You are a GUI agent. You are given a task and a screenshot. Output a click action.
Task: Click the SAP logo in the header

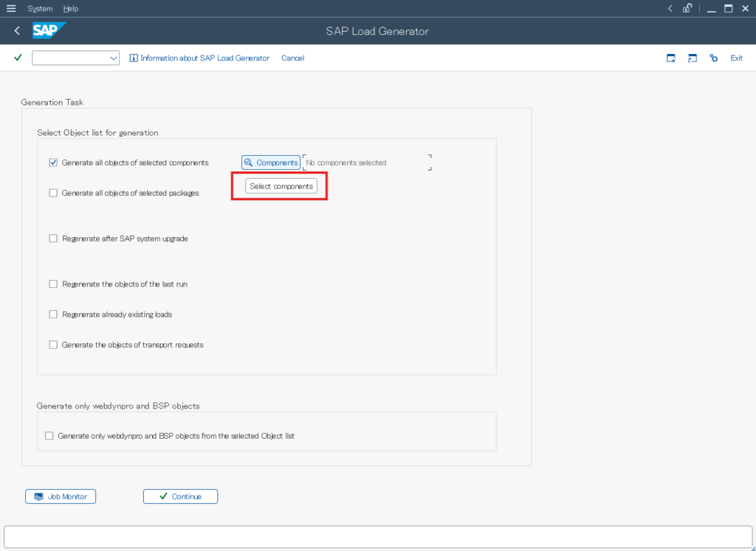[x=49, y=31]
